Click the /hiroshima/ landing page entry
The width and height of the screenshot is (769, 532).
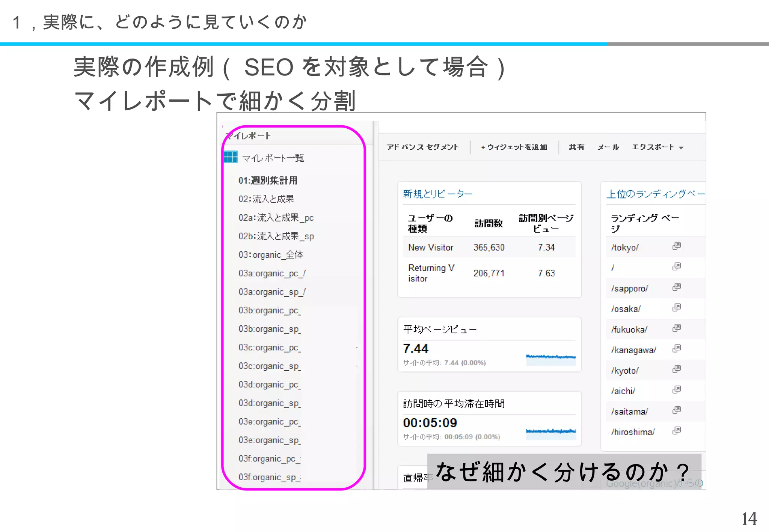pos(633,432)
